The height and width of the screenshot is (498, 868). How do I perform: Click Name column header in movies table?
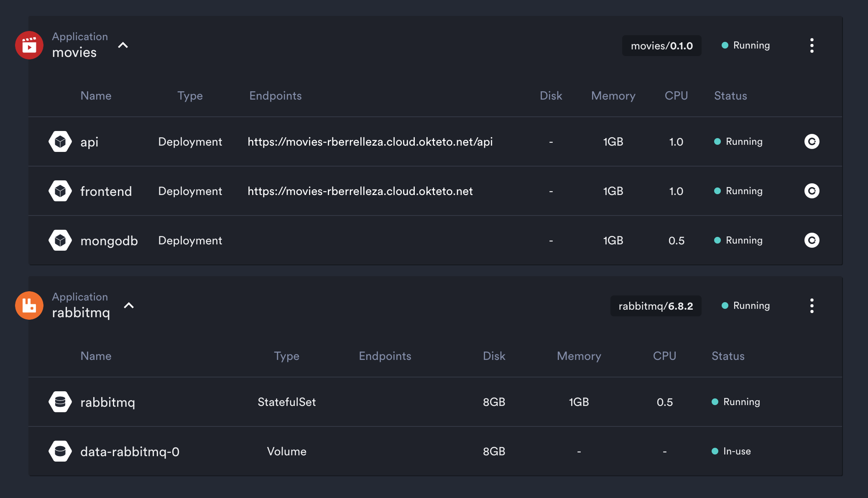click(x=96, y=96)
